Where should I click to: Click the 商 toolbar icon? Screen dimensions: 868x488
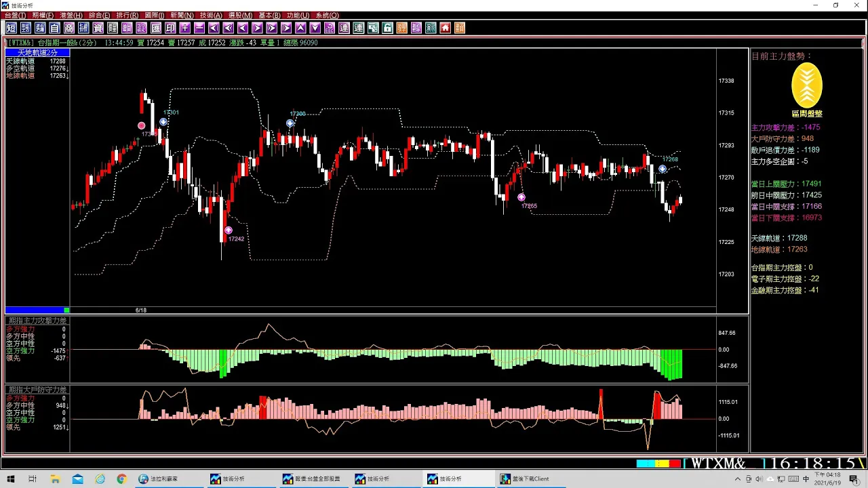[68, 28]
